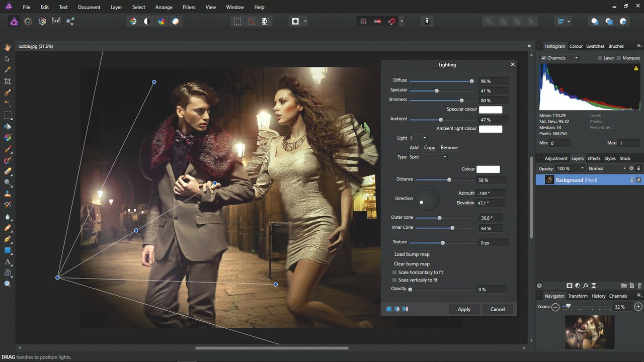This screenshot has width=644, height=362.
Task: Open the Tone Mapping persona icon
Action: [x=56, y=22]
